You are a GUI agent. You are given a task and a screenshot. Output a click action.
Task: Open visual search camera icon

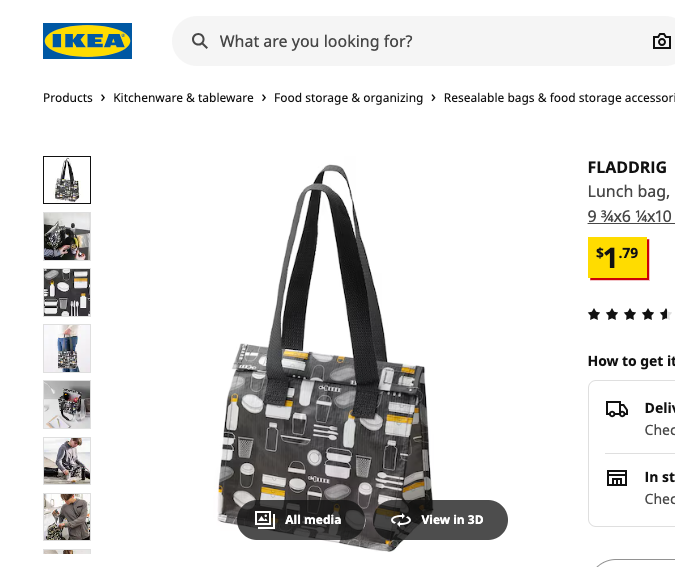(661, 41)
